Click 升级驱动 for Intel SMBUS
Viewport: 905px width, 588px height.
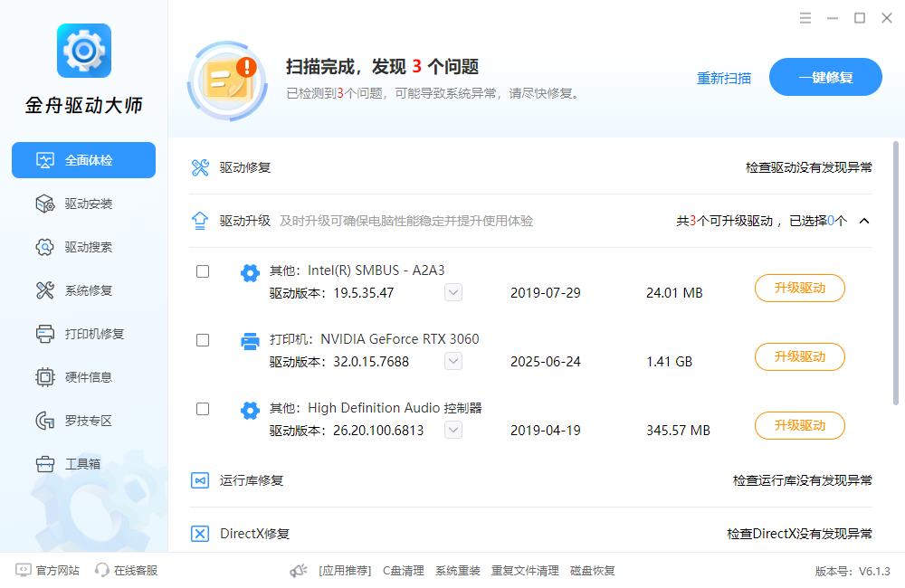(x=800, y=288)
